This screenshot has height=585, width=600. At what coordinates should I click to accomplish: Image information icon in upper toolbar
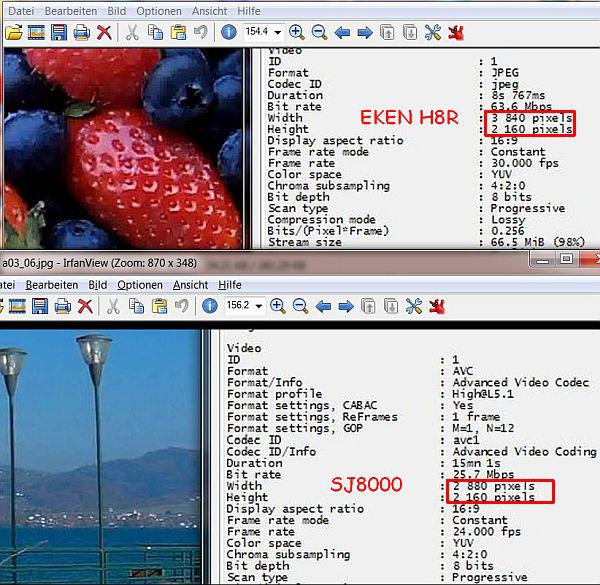tap(229, 32)
